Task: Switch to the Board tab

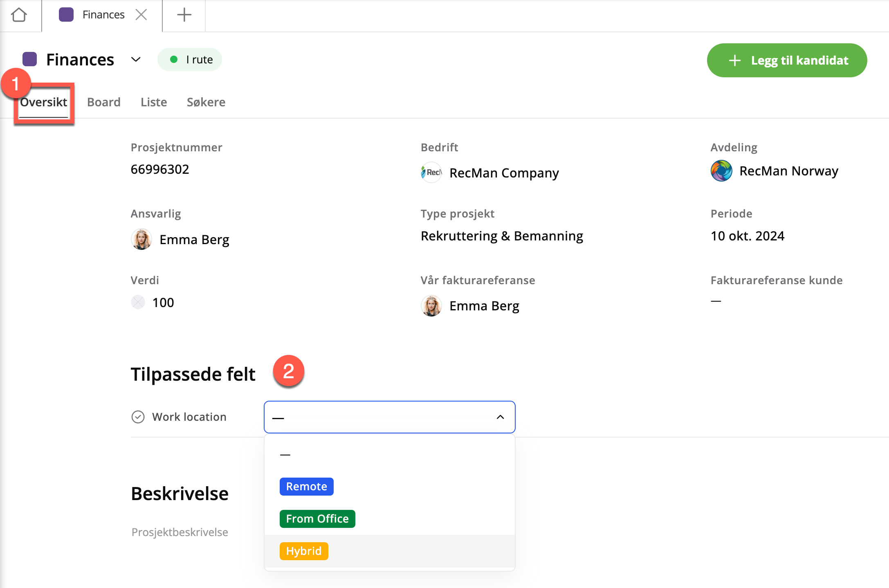Action: pyautogui.click(x=104, y=102)
